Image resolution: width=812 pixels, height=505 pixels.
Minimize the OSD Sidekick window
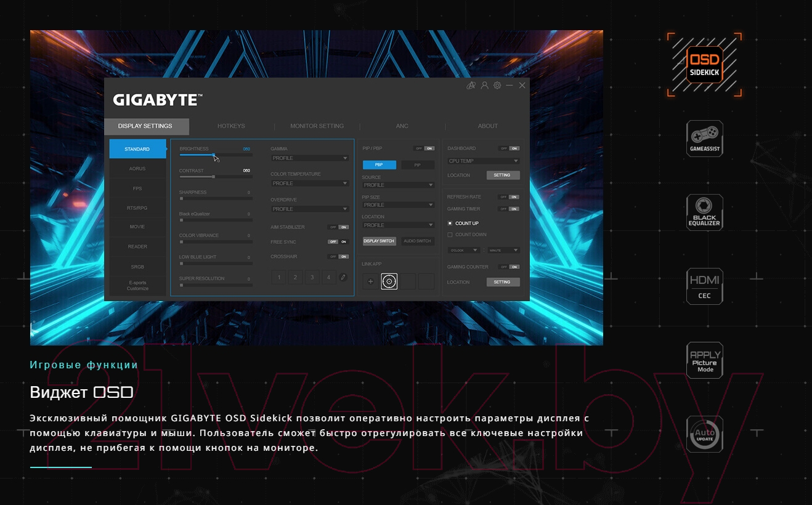coord(510,86)
